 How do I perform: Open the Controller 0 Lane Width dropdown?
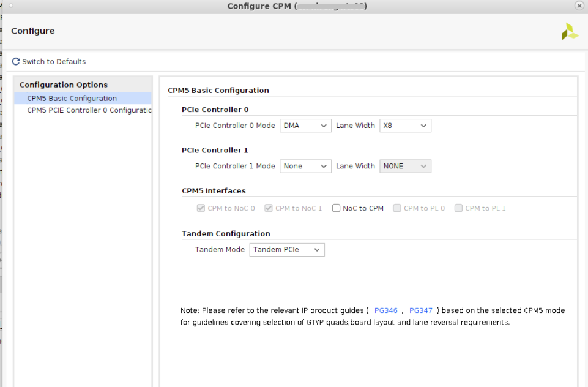click(405, 126)
